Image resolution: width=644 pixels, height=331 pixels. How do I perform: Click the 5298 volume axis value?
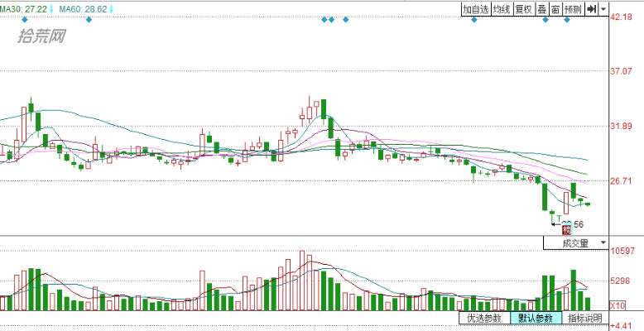tap(622, 281)
